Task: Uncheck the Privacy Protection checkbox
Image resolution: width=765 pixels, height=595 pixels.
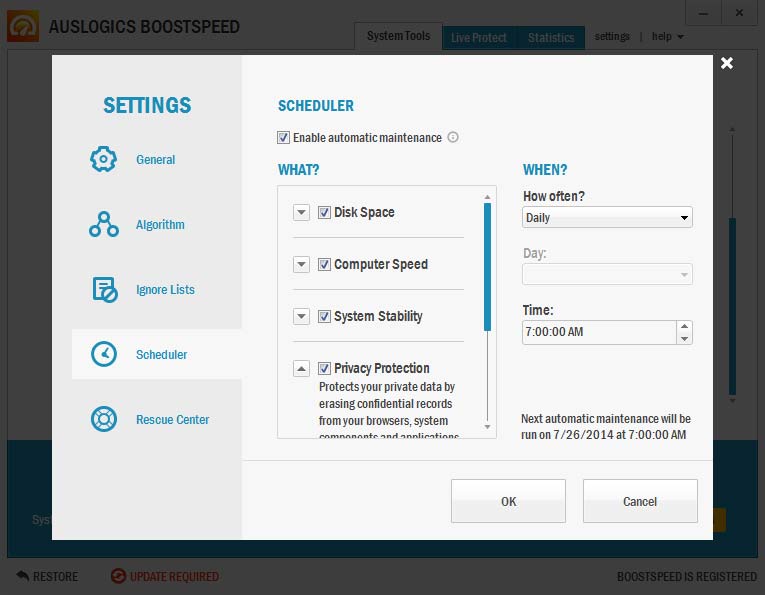Action: [324, 368]
